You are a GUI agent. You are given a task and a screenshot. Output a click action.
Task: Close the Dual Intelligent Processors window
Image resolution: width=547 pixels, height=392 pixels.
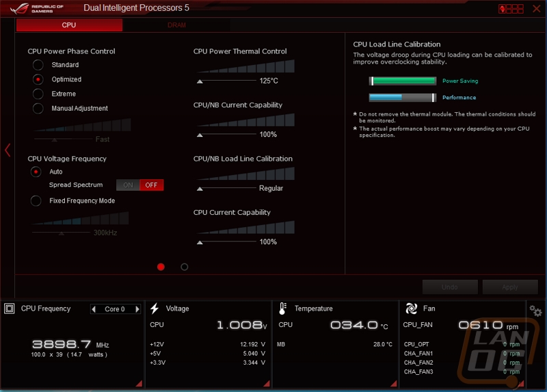pos(537,9)
